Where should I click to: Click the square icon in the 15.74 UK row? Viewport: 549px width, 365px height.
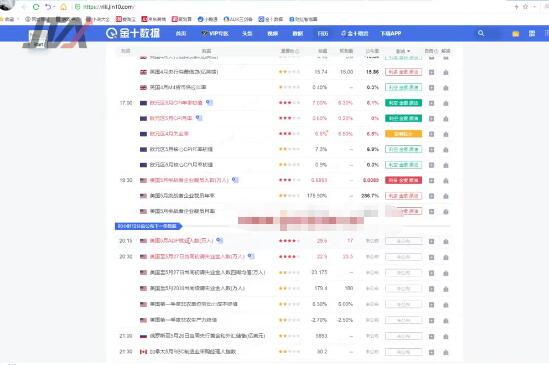click(x=431, y=73)
